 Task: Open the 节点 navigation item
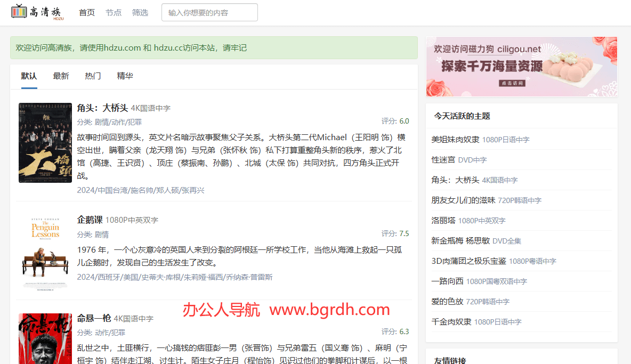tap(114, 12)
